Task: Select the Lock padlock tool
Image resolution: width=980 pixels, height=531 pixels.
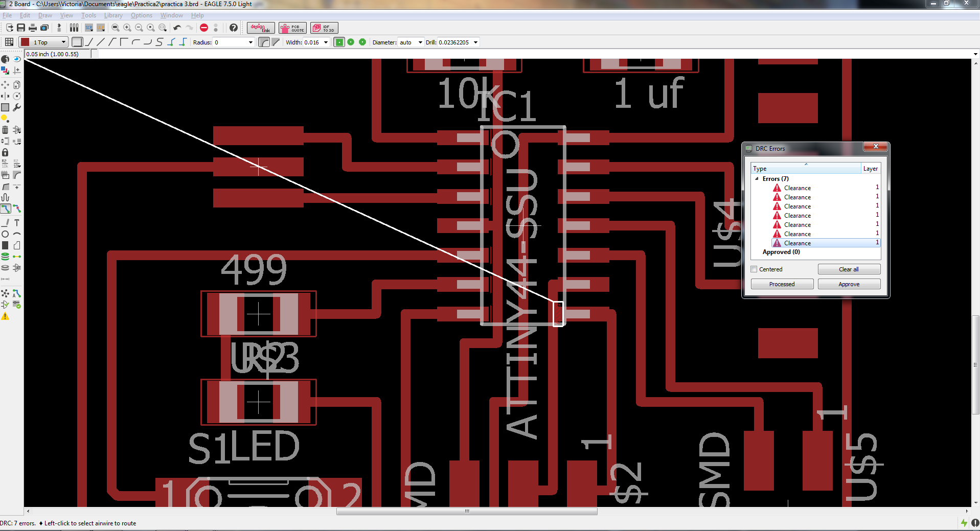Action: point(5,152)
